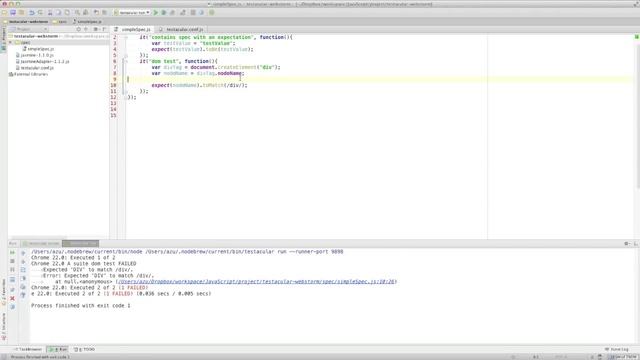Click the Up stack trace arrow in console
The width and height of the screenshot is (640, 360).
coord(23,253)
